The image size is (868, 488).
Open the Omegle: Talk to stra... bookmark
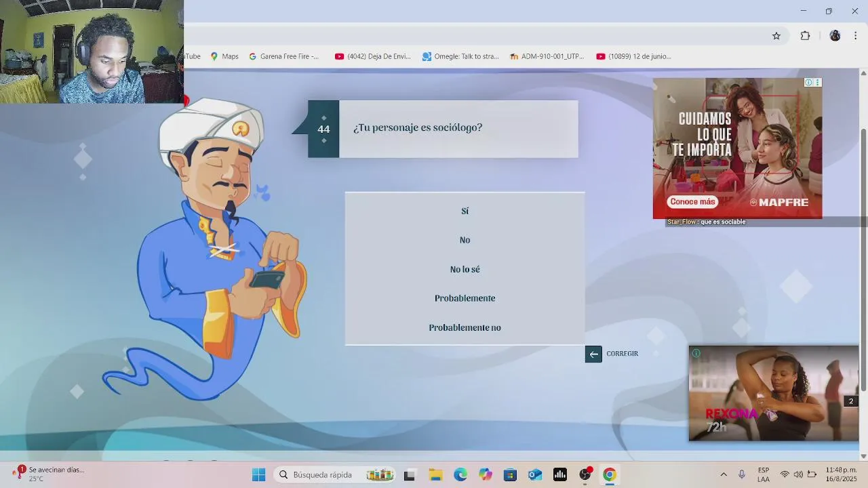pos(460,56)
